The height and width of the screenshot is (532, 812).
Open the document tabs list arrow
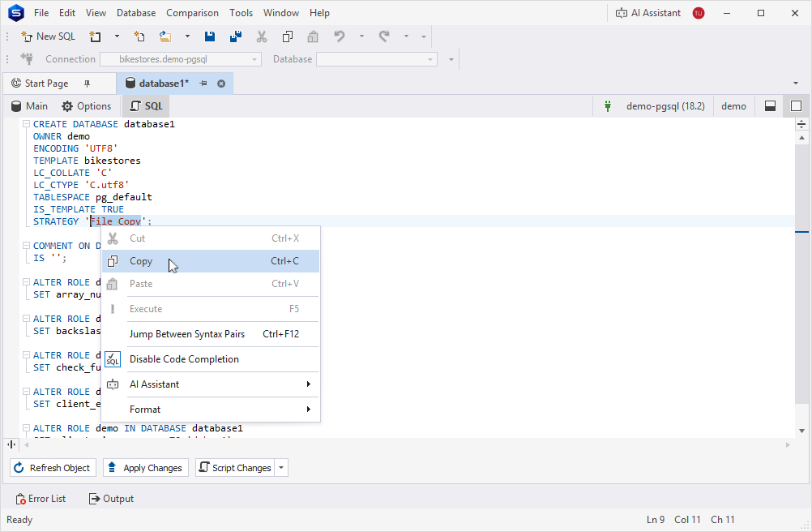[x=796, y=84]
